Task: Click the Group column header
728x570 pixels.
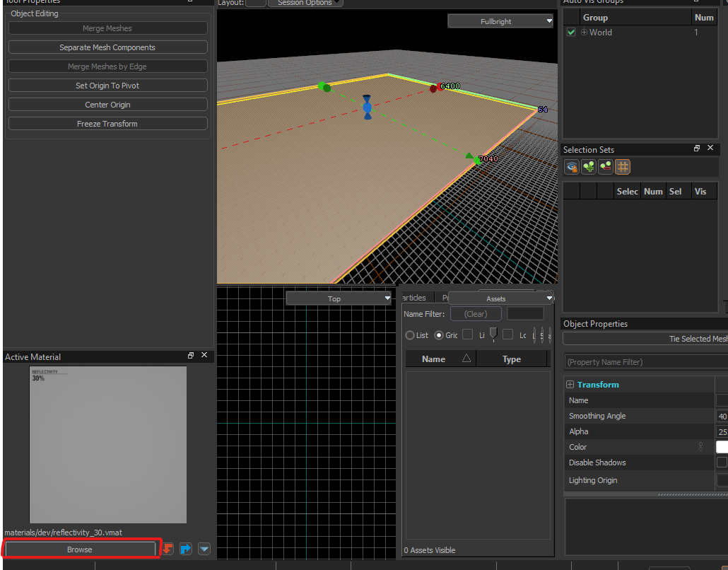Action: (634, 18)
